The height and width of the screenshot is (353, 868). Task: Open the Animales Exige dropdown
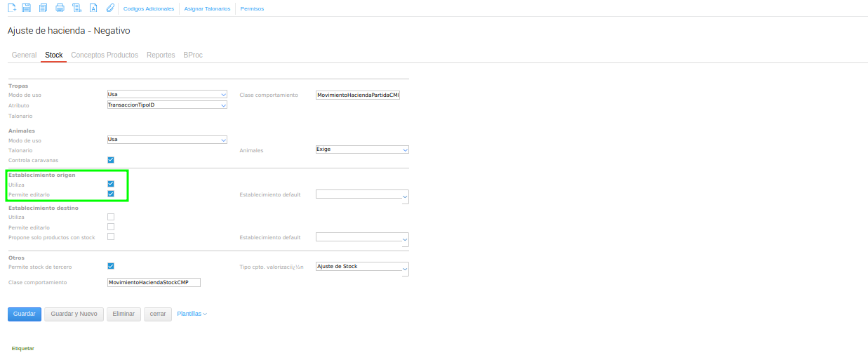click(362, 149)
